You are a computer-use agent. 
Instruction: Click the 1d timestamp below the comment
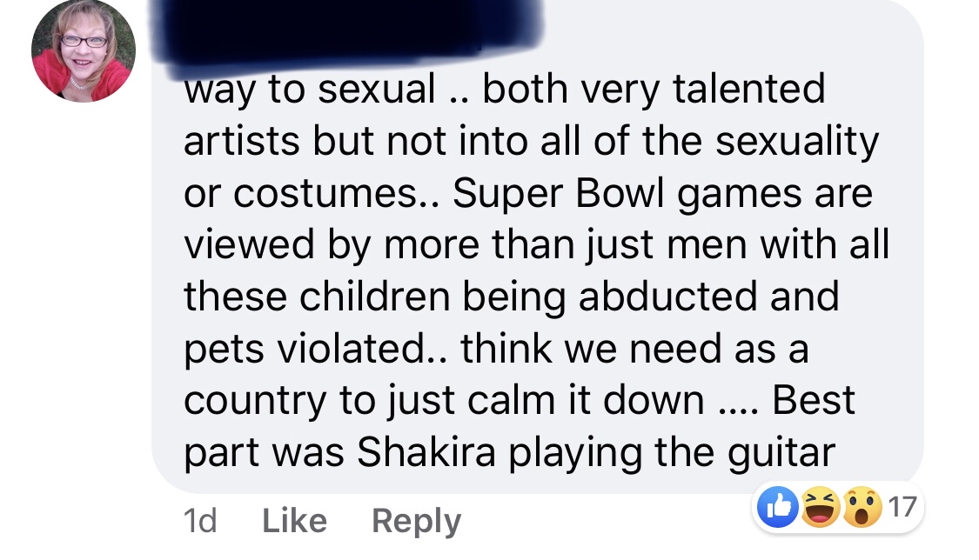pyautogui.click(x=199, y=521)
